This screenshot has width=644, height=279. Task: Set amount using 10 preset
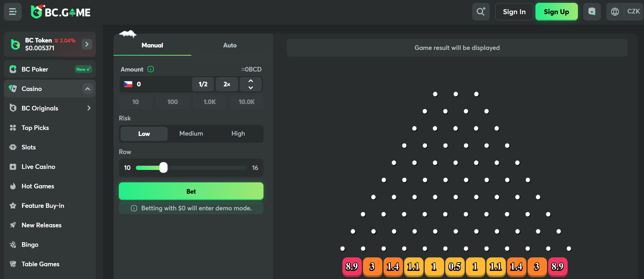135,102
